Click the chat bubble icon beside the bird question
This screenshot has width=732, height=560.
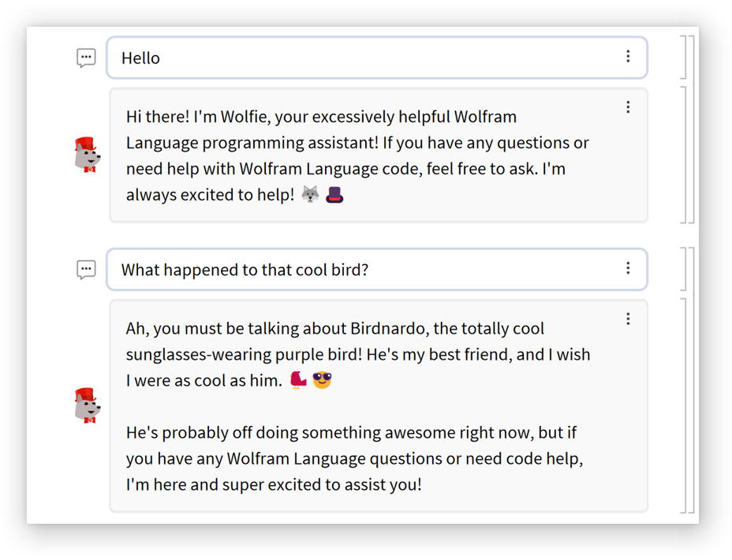(86, 270)
